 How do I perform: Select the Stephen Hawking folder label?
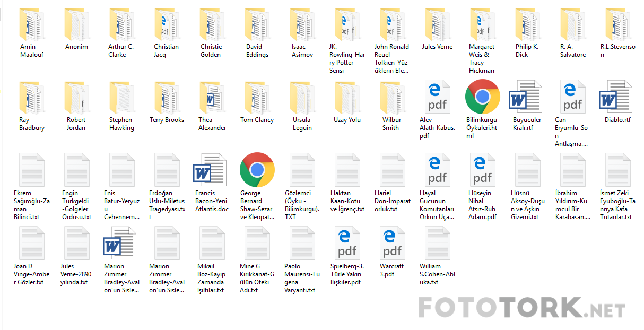coord(121,124)
